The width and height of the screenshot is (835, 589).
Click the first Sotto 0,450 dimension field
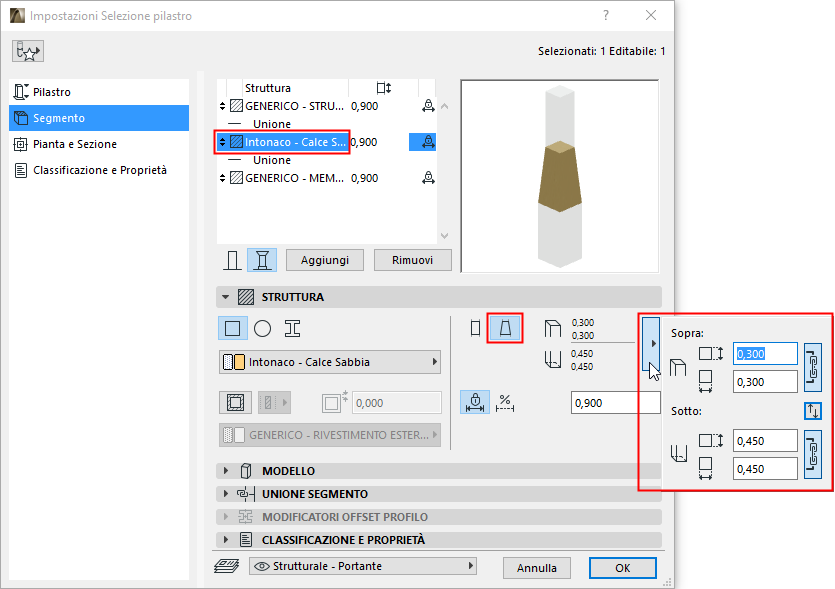click(x=764, y=441)
